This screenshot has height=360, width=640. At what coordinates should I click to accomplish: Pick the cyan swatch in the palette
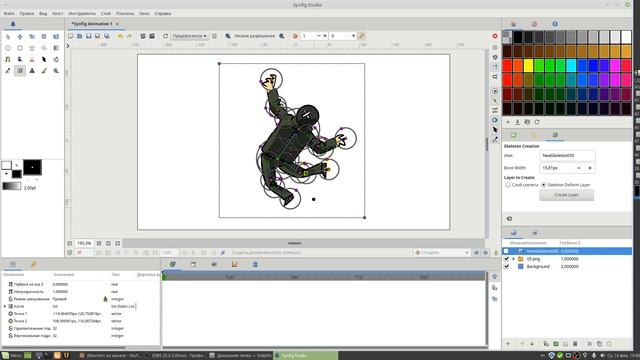pyautogui.click(x=571, y=66)
